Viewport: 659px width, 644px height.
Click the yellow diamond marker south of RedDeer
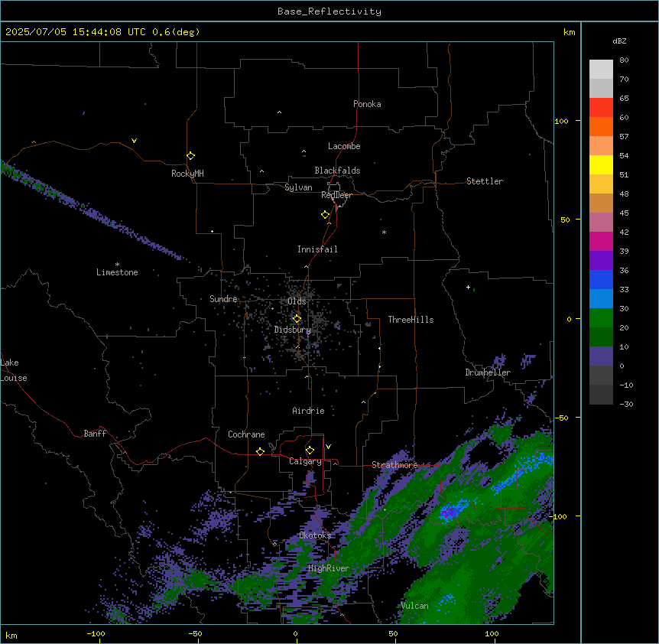click(325, 215)
